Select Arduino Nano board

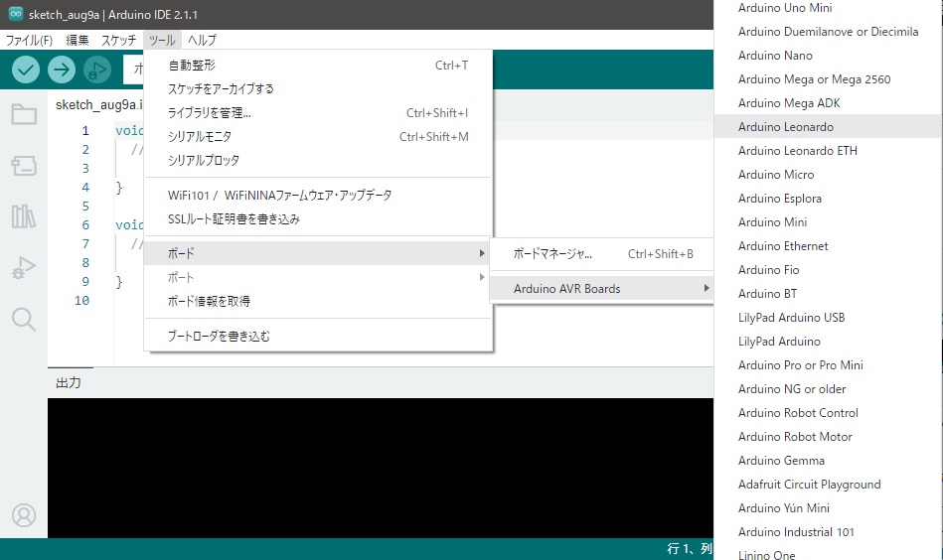[x=828, y=56]
